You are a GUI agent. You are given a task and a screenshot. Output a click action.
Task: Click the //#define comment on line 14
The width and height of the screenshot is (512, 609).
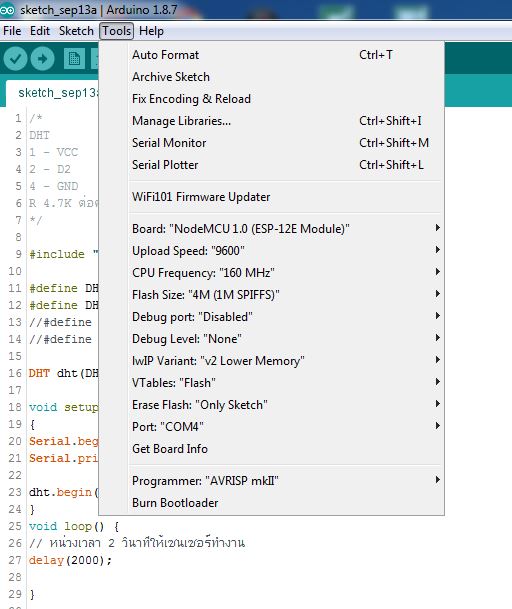tap(60, 339)
